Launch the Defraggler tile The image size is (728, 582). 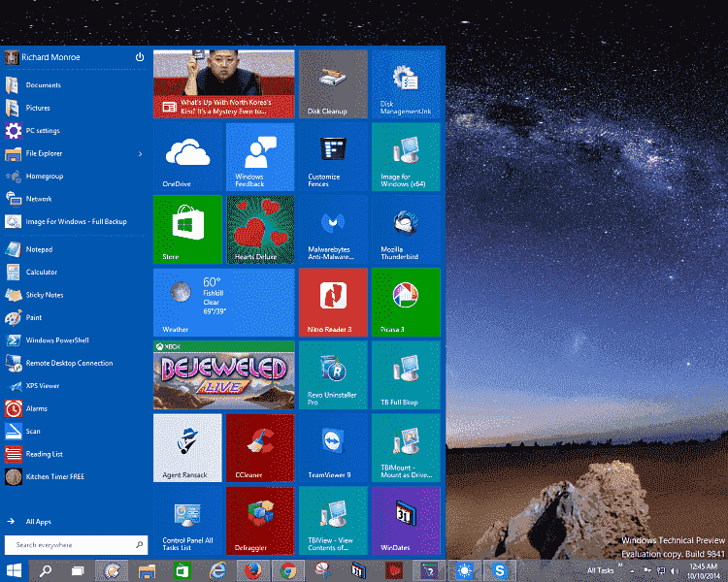click(x=260, y=521)
